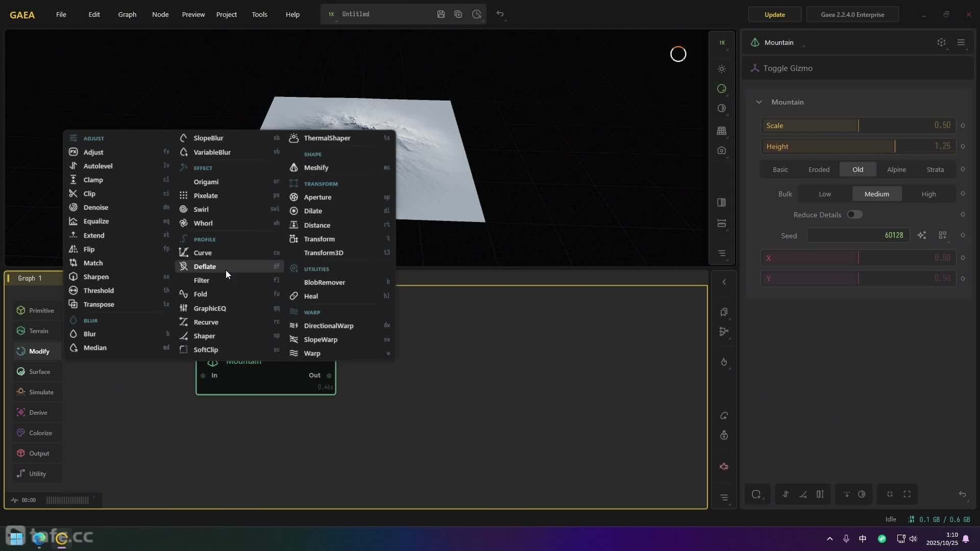Open the Mountain panel hamburger menu
The image size is (980, 551).
click(x=961, y=42)
